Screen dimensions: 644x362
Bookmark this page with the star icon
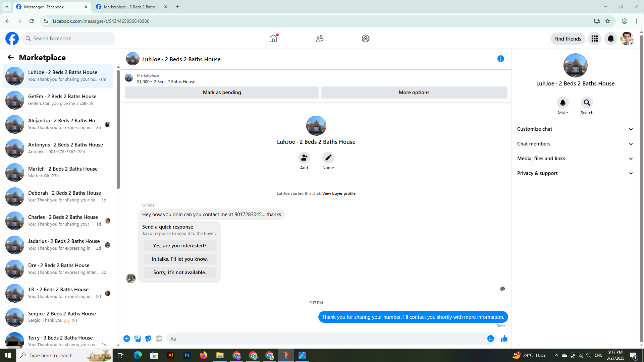(608, 21)
